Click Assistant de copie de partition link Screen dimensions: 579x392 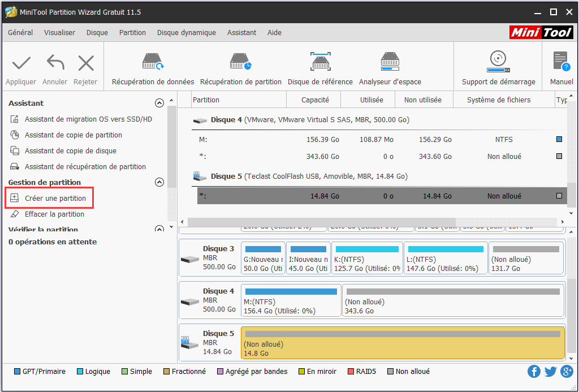[74, 135]
